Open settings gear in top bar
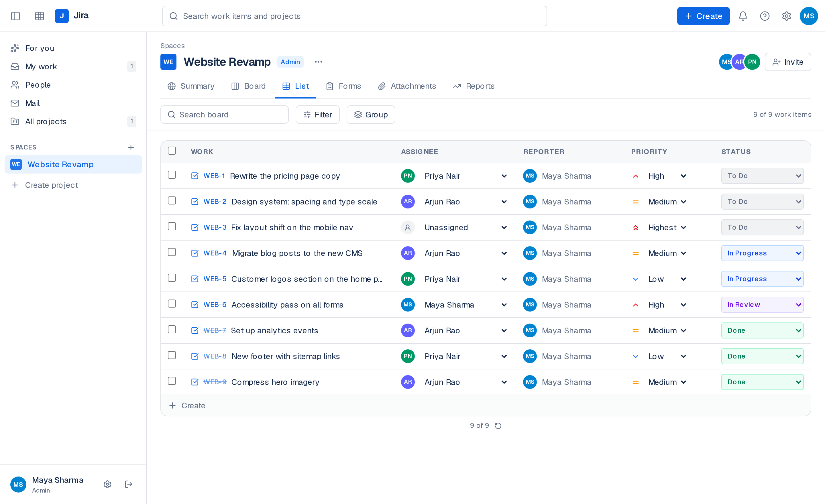The width and height of the screenshot is (825, 504). [x=787, y=16]
